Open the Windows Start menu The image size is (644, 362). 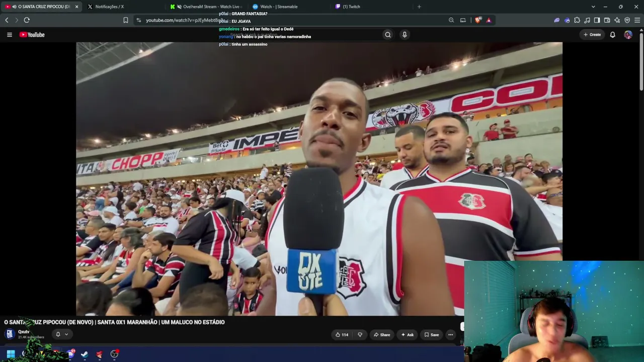[11, 354]
